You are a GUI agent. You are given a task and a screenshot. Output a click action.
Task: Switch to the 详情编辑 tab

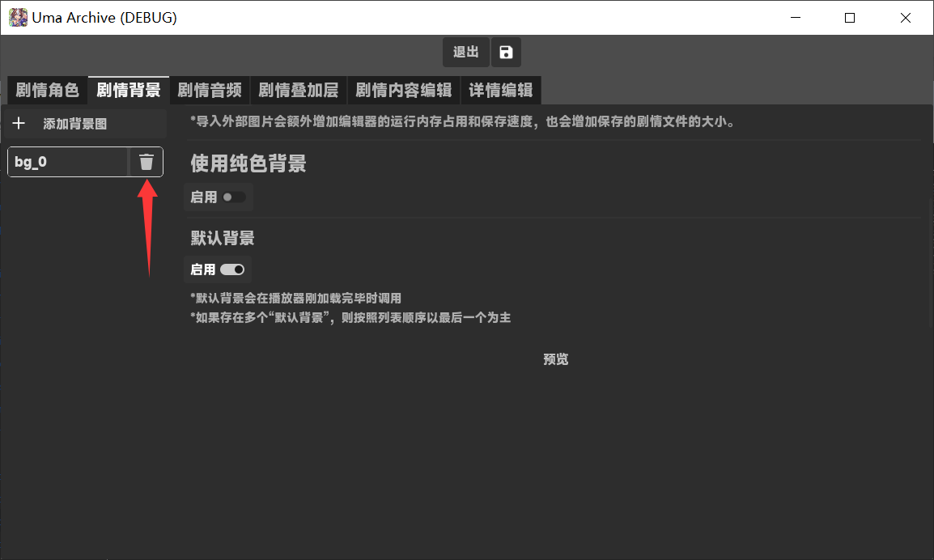pyautogui.click(x=501, y=90)
